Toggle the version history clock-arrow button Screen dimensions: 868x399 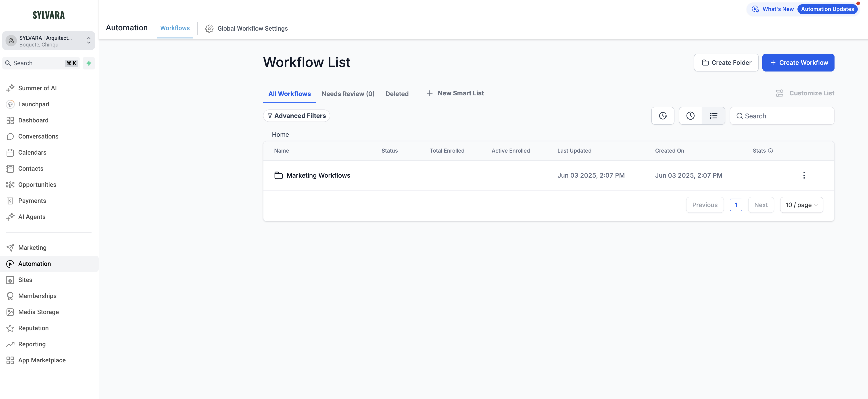click(662, 116)
